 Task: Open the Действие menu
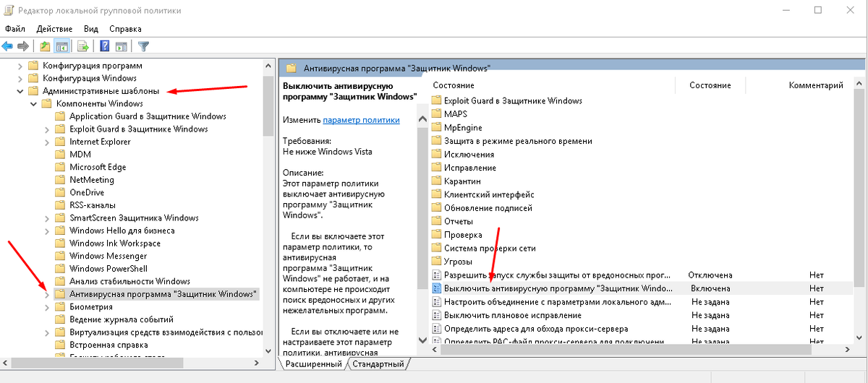(x=54, y=29)
